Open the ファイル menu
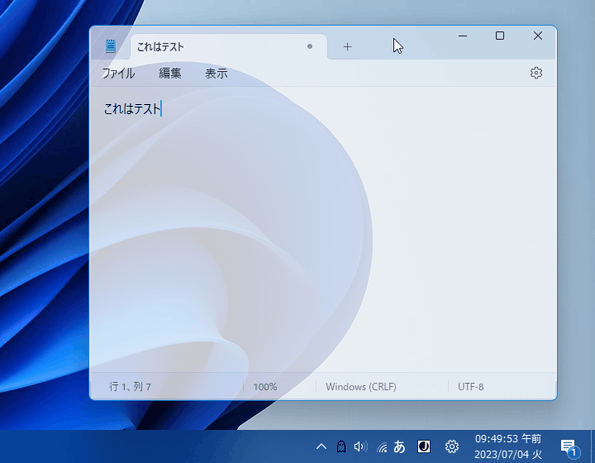Image resolution: width=595 pixels, height=463 pixels. coord(118,73)
